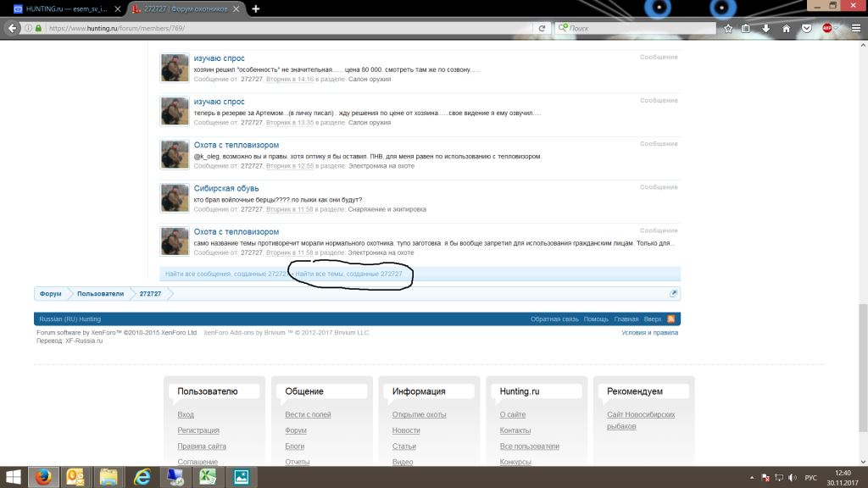868x488 pixels.
Task: Go to the browser home page icon
Action: pyautogui.click(x=786, y=28)
